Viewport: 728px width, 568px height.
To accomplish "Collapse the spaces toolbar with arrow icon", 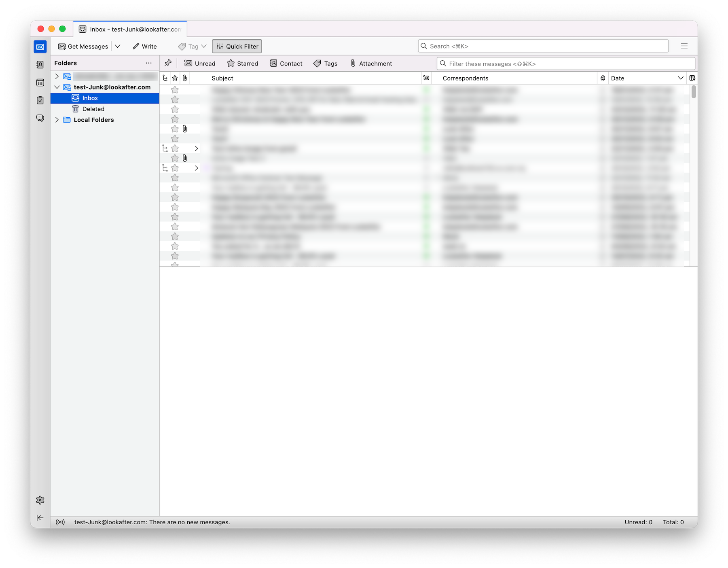I will click(x=40, y=518).
